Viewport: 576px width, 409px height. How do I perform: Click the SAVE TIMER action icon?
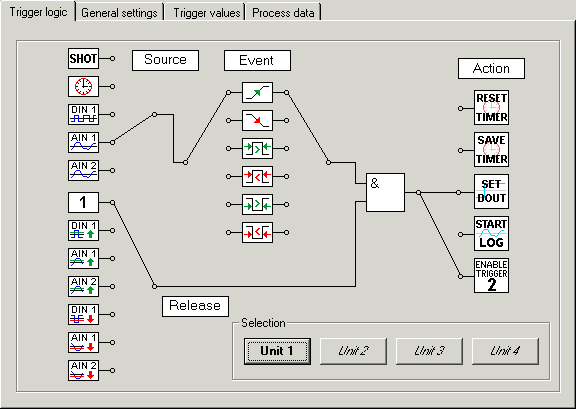click(x=492, y=150)
